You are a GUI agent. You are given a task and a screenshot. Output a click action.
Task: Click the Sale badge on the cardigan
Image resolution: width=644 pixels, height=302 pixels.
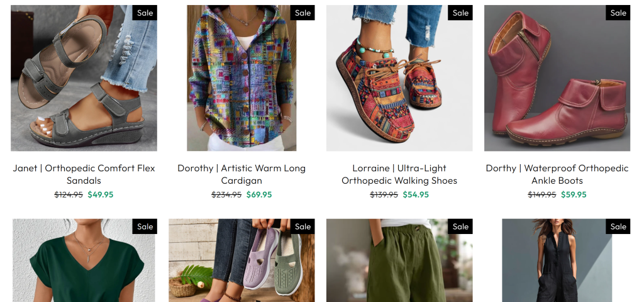pyautogui.click(x=303, y=13)
